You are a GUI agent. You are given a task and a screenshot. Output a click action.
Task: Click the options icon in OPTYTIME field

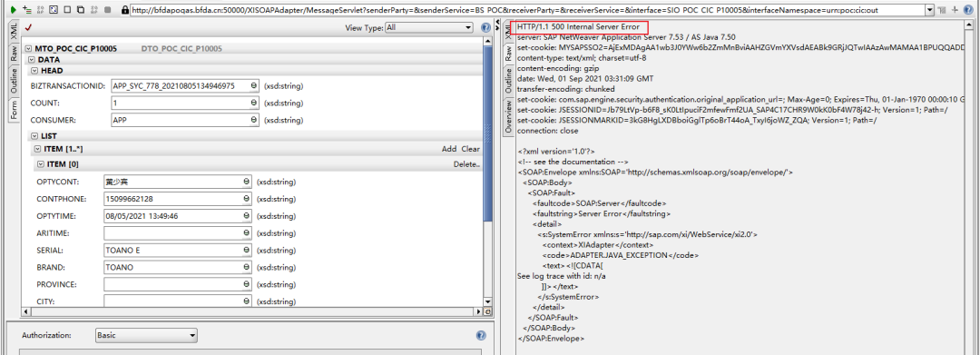(x=246, y=215)
